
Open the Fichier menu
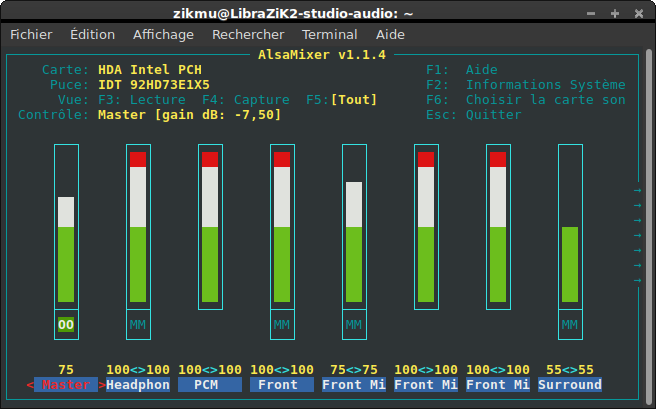point(31,34)
